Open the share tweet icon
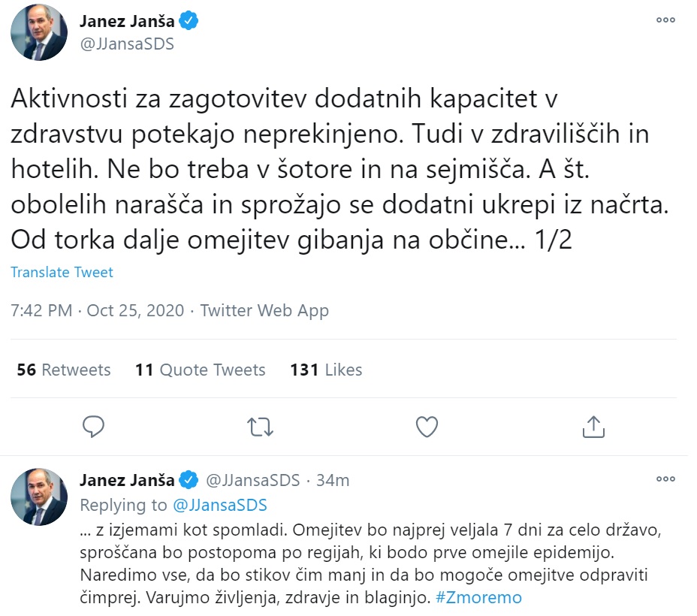Viewport: 697px width, 616px height. click(593, 427)
